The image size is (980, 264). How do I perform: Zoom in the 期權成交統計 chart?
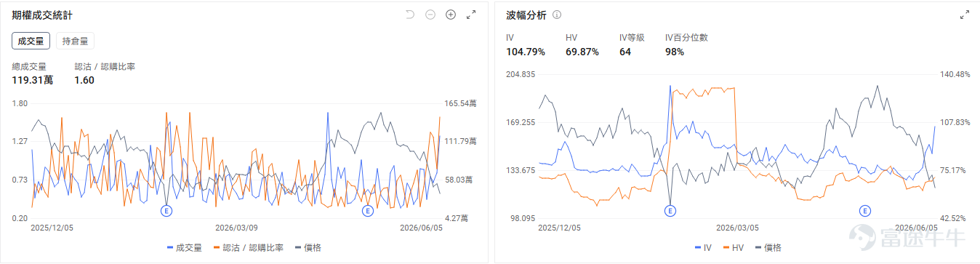451,15
